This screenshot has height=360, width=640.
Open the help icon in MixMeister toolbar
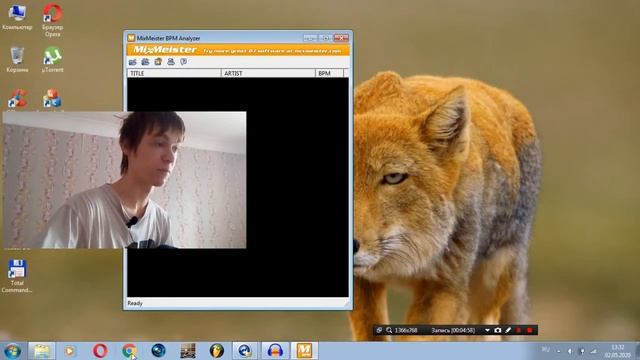pos(184,62)
